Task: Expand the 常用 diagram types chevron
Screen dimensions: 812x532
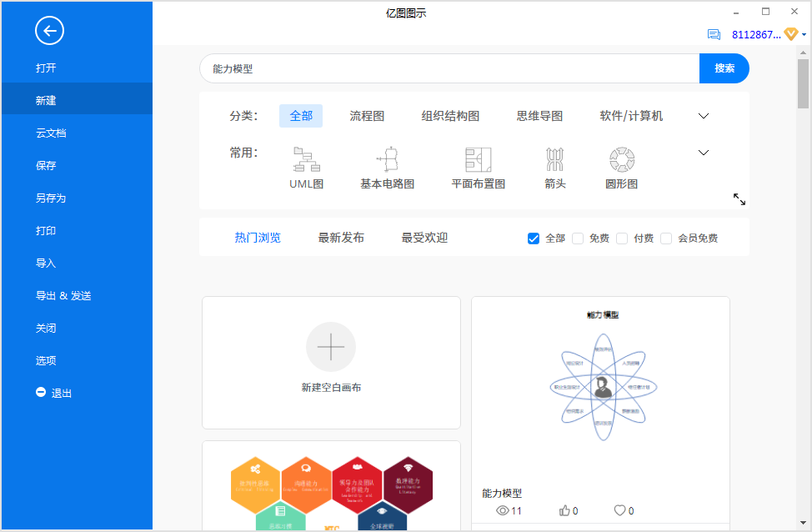Action: (x=703, y=153)
